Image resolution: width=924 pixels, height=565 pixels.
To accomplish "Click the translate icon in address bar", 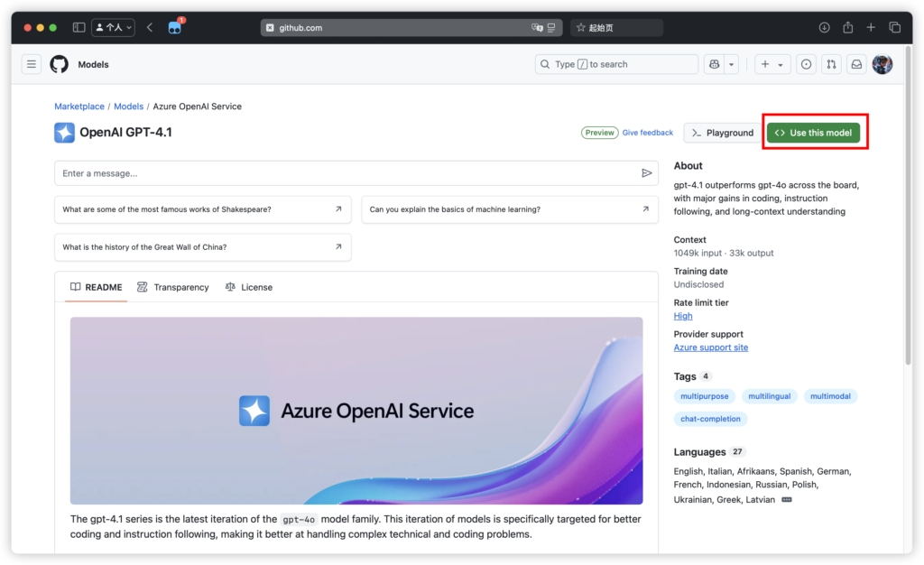I will click(x=537, y=28).
